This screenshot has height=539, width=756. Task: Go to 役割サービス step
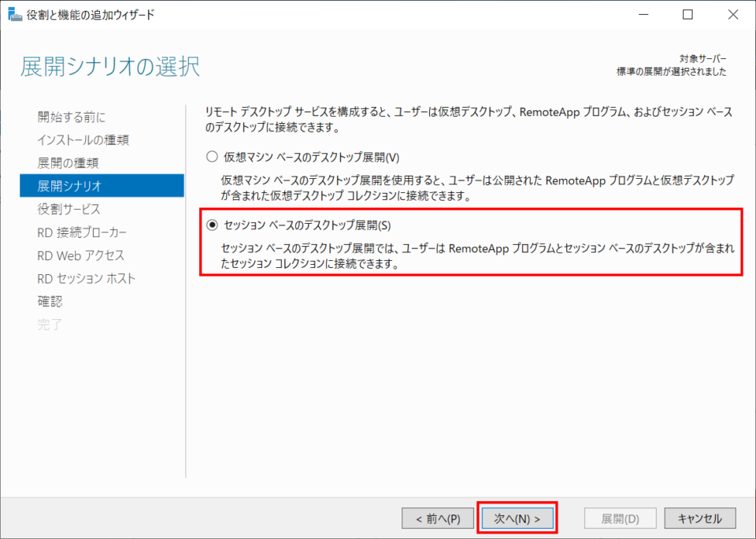click(x=69, y=209)
